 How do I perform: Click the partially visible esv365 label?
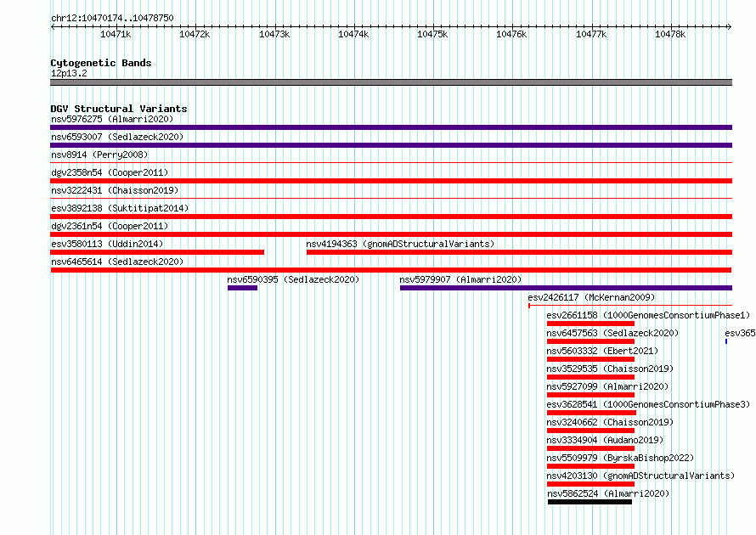pos(740,333)
